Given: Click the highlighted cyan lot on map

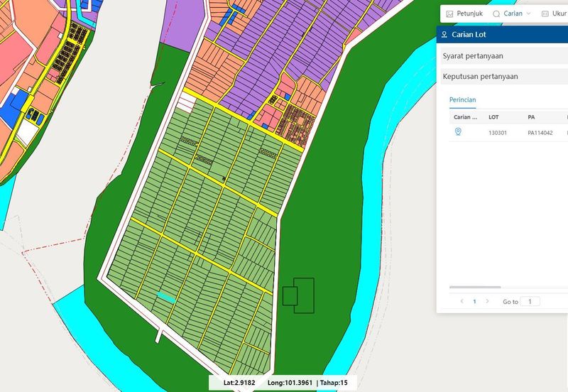Looking at the screenshot, I should coord(166,297).
